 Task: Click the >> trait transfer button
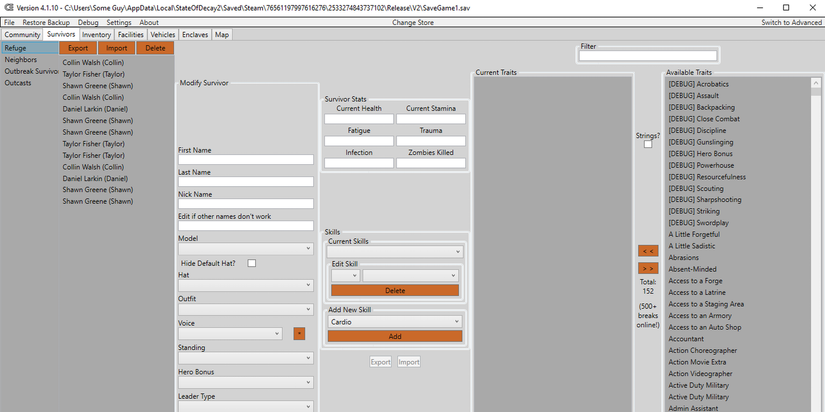(x=648, y=268)
